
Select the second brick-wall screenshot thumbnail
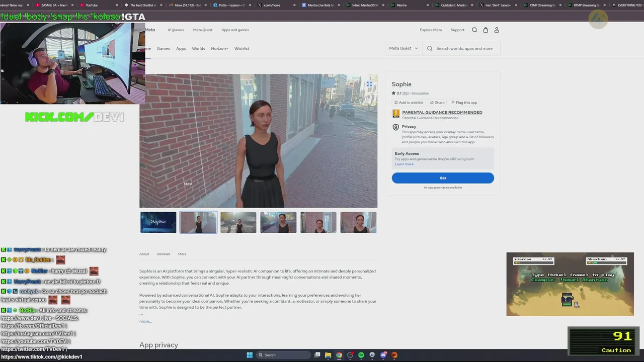pos(198,222)
